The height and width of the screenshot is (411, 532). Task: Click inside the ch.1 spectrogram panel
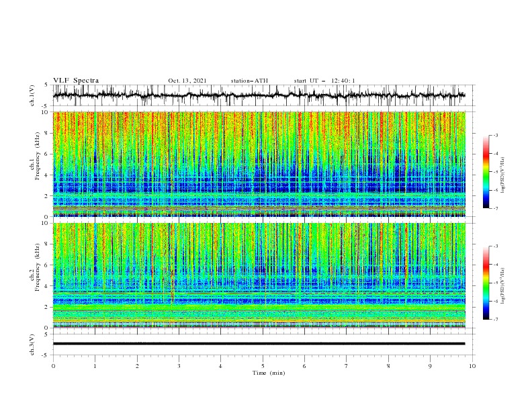[259, 164]
